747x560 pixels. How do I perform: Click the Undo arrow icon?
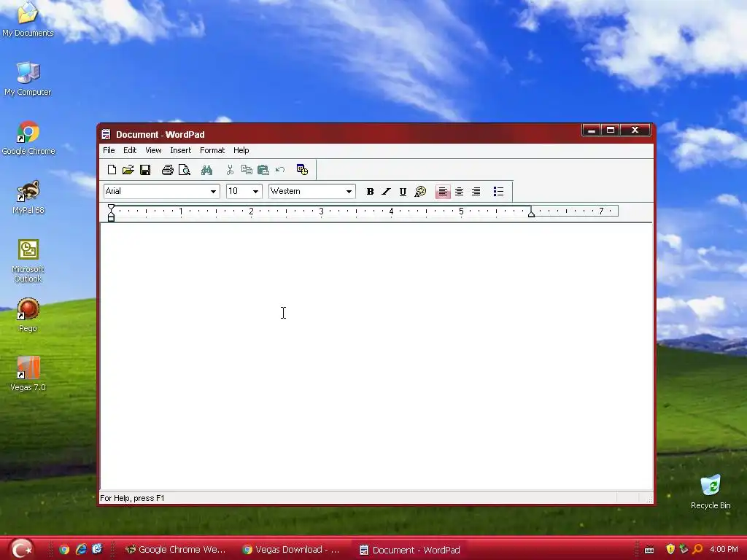pyautogui.click(x=280, y=170)
